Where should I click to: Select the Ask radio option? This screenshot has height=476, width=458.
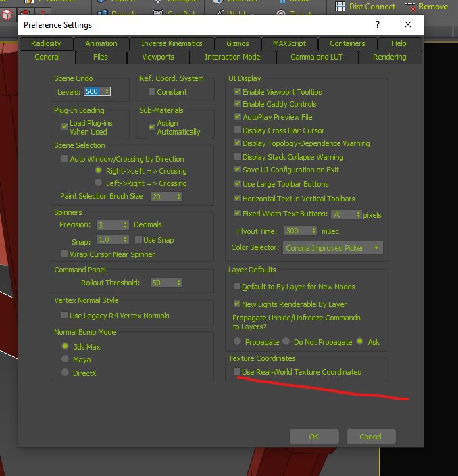click(360, 341)
